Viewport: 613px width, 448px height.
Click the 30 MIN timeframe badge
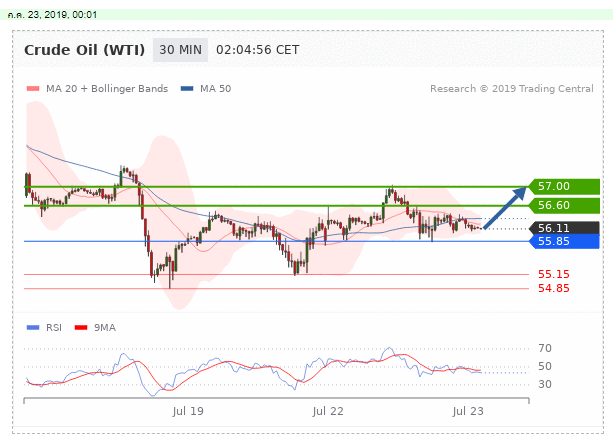(180, 50)
